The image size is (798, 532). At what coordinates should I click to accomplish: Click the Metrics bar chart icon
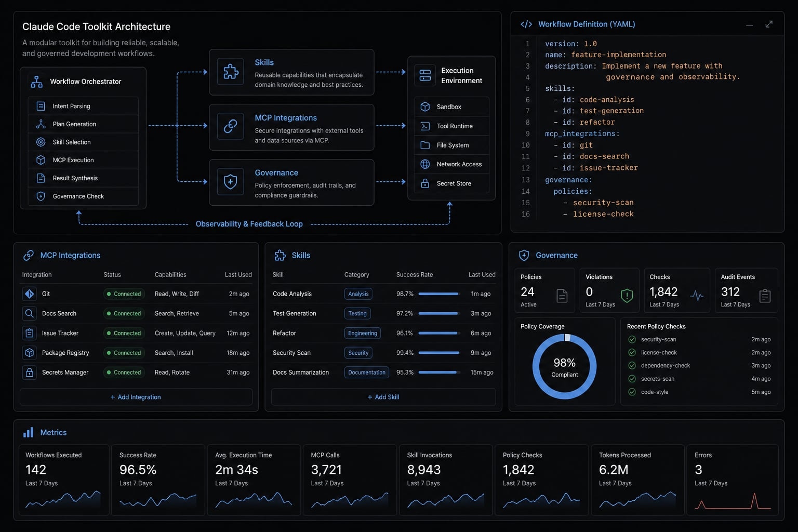[28, 432]
